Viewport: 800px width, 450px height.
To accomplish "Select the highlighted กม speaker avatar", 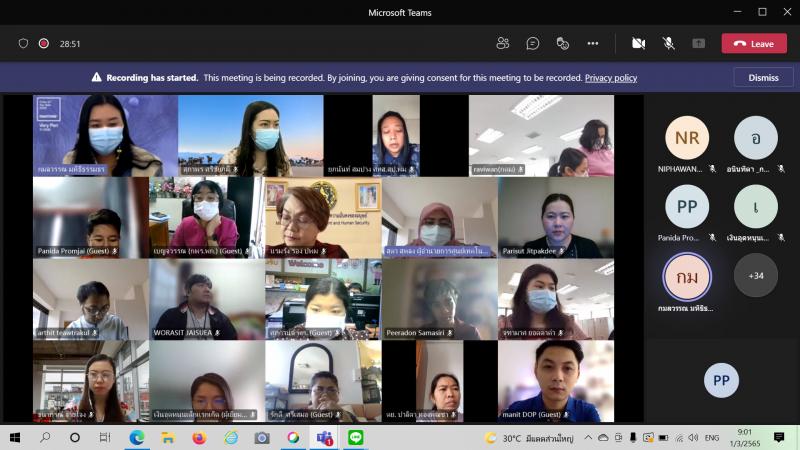I will click(x=687, y=277).
